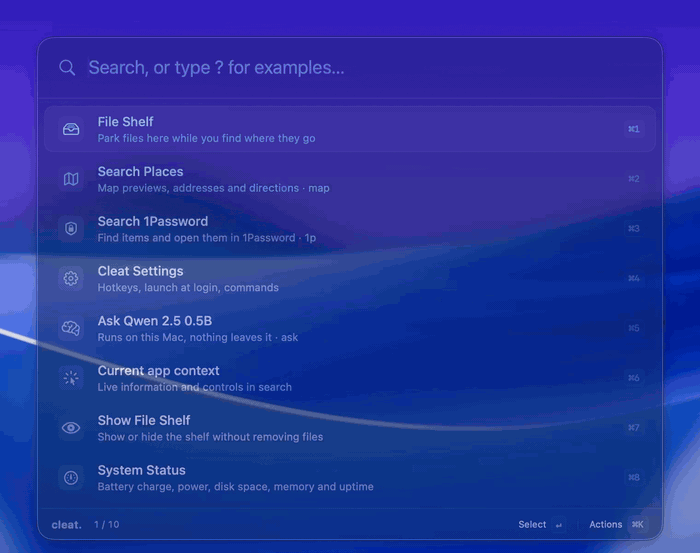The height and width of the screenshot is (553, 700).
Task: Click the ⌘4 shortcut hint
Action: pos(634,279)
